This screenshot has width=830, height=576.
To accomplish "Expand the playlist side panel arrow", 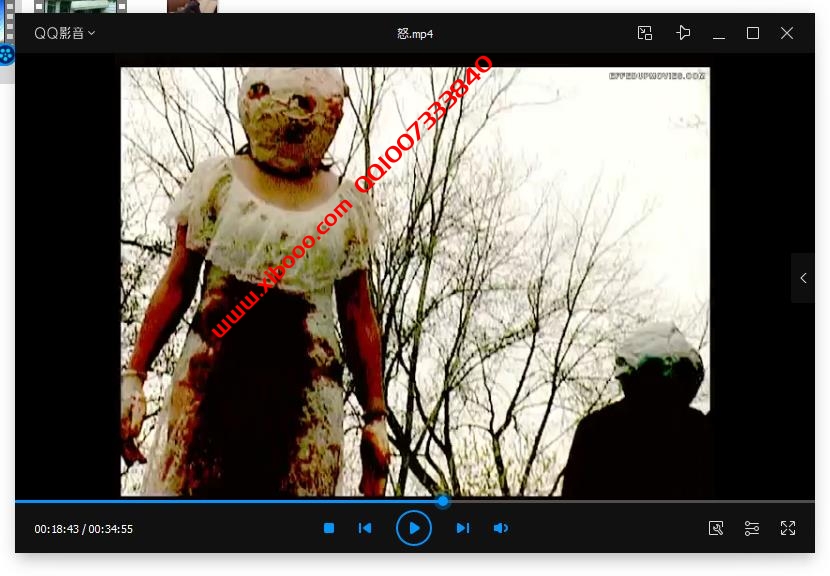I will 803,278.
